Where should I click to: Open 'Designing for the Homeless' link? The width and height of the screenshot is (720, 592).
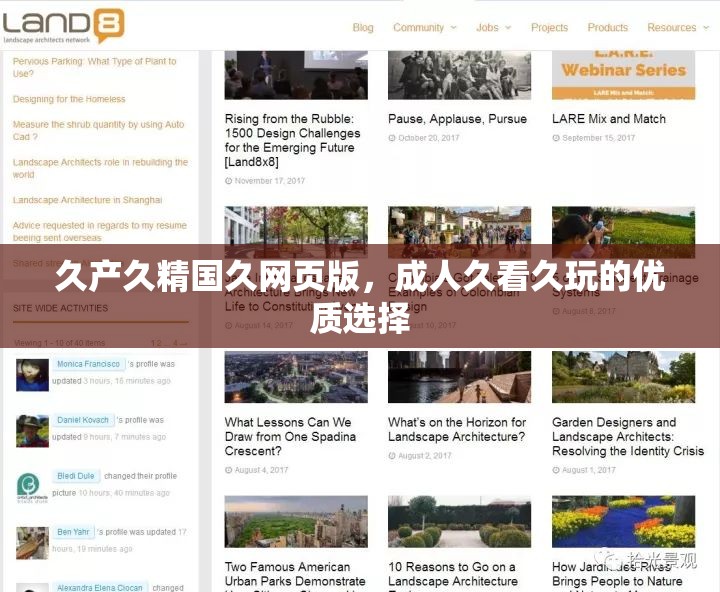pyautogui.click(x=69, y=99)
